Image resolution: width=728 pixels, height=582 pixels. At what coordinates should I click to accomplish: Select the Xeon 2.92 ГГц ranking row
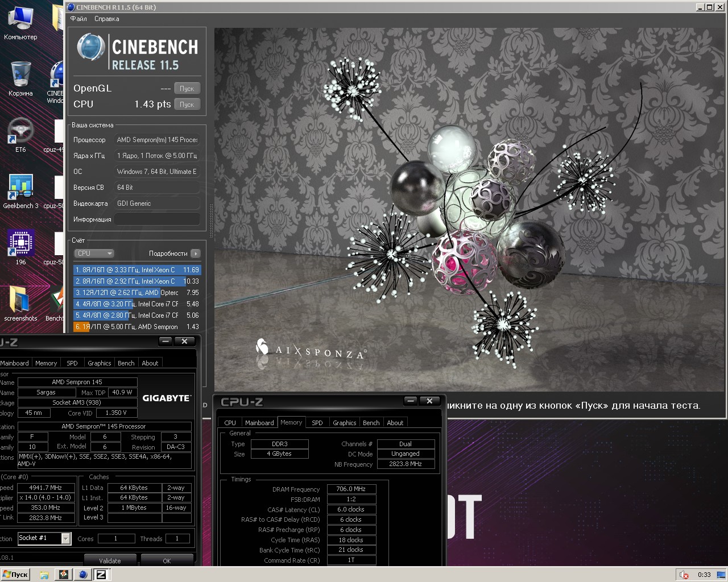136,281
